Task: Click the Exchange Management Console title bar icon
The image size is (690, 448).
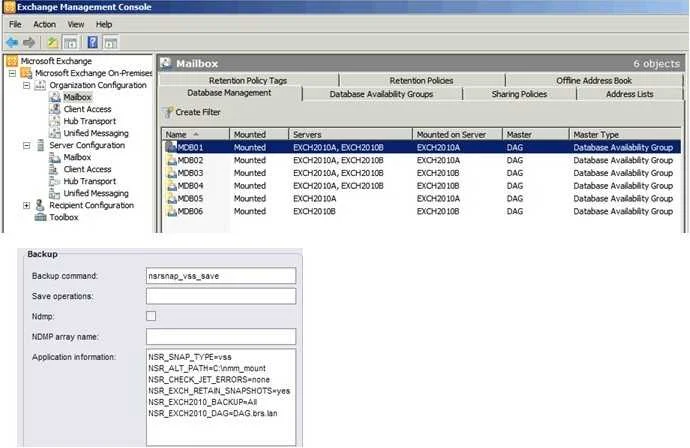Action: 9,7
